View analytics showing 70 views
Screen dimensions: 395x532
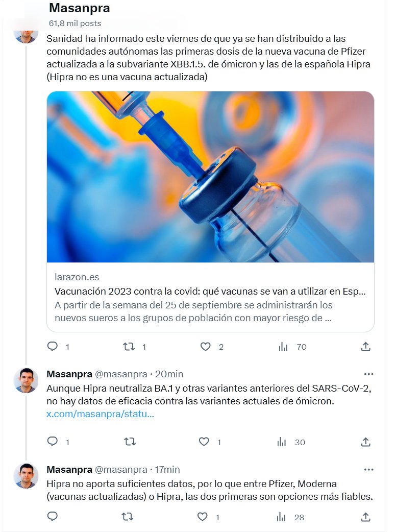click(283, 347)
